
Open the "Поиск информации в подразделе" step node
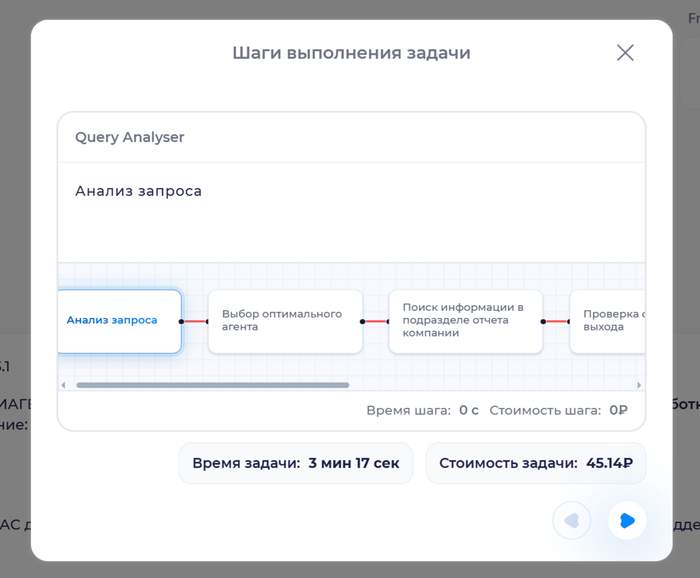465,321
